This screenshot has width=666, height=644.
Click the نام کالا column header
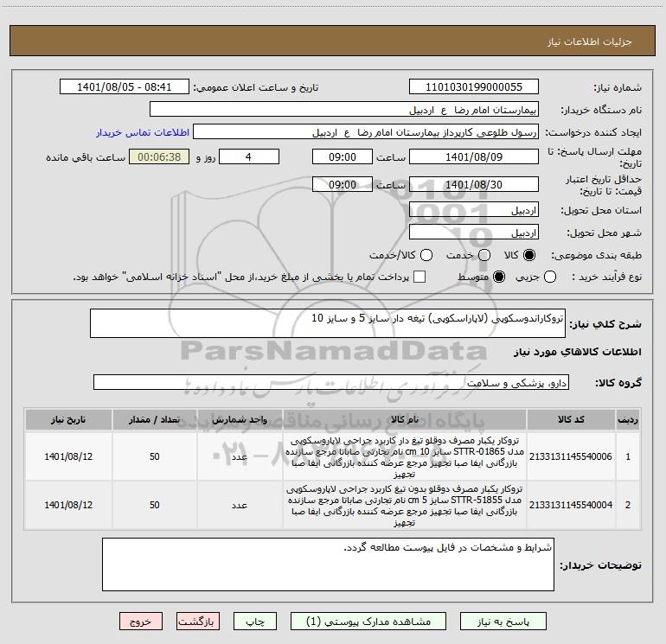[x=405, y=419]
